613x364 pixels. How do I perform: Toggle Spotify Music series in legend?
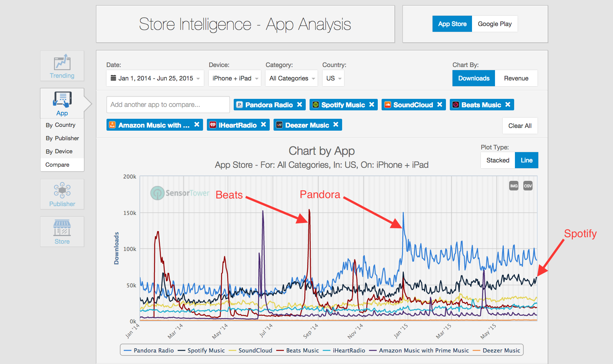(x=201, y=350)
